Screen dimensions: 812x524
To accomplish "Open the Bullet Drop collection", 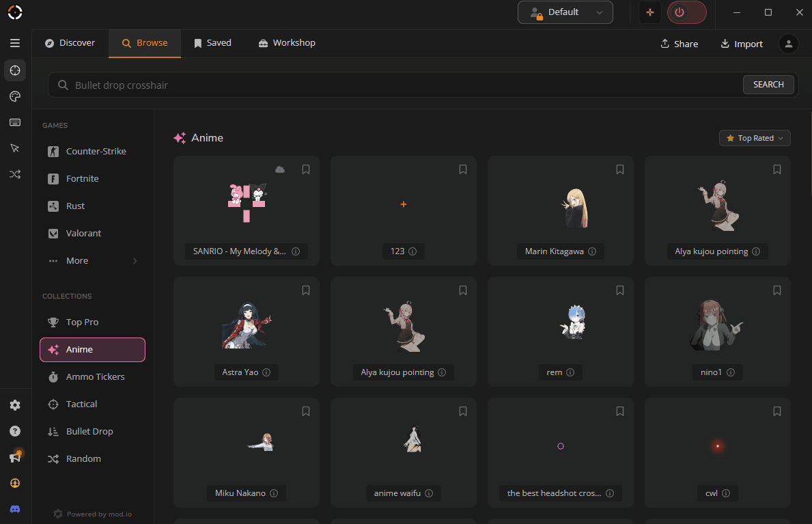I will pyautogui.click(x=92, y=432).
